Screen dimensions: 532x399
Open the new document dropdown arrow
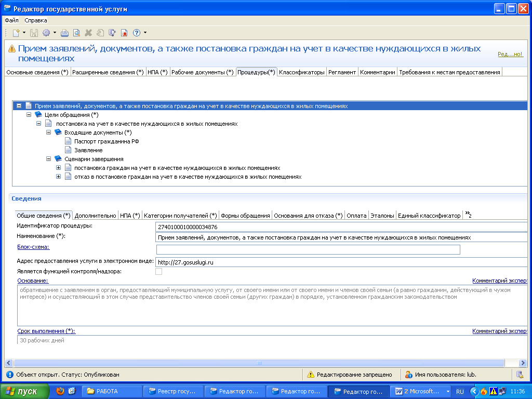point(24,33)
